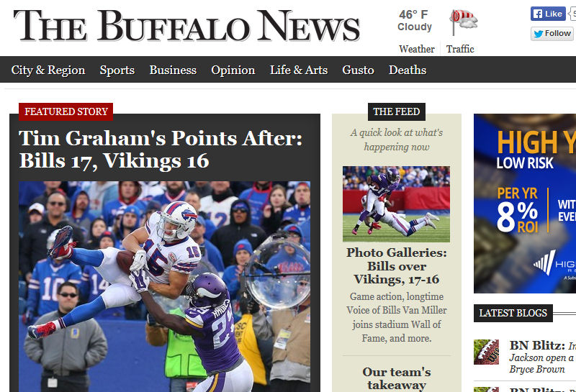Click the Vikings tackle photo thumbnail
The width and height of the screenshot is (576, 392).
click(x=396, y=204)
